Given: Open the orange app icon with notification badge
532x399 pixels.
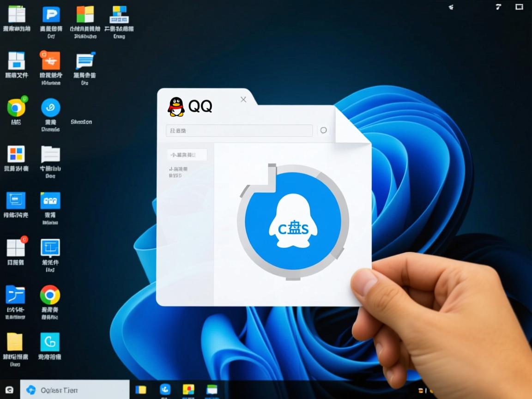Looking at the screenshot, I should [x=51, y=60].
